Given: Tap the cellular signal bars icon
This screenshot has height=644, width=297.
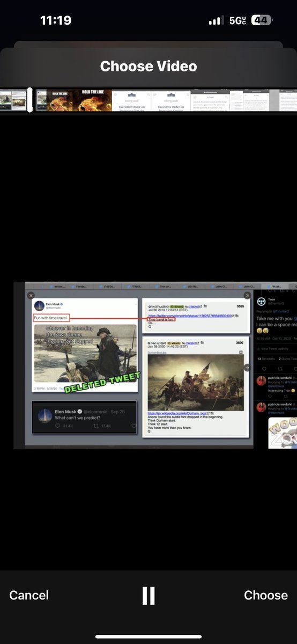Looking at the screenshot, I should (x=216, y=20).
